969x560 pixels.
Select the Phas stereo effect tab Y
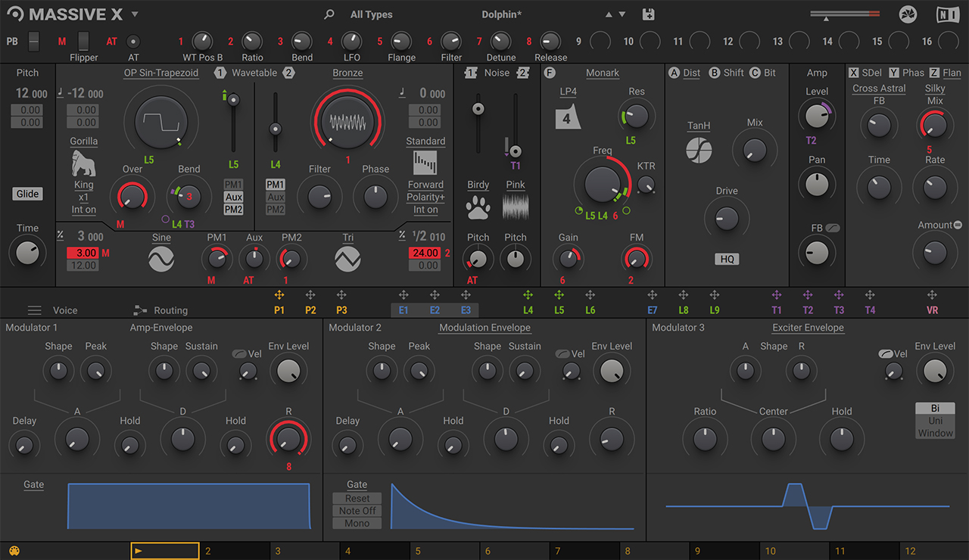coord(907,73)
